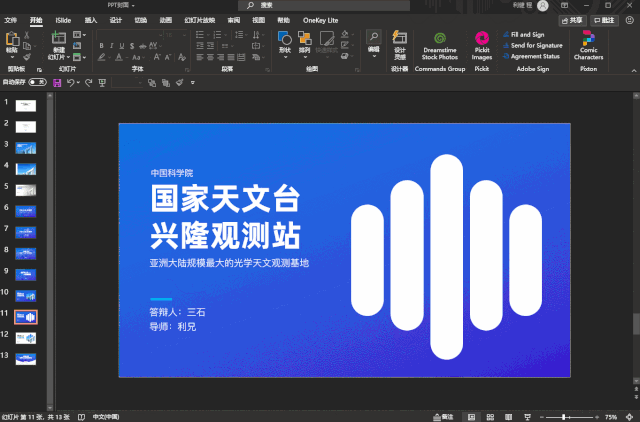Click the Format Painter brush icon
640x422 pixels.
point(27,57)
